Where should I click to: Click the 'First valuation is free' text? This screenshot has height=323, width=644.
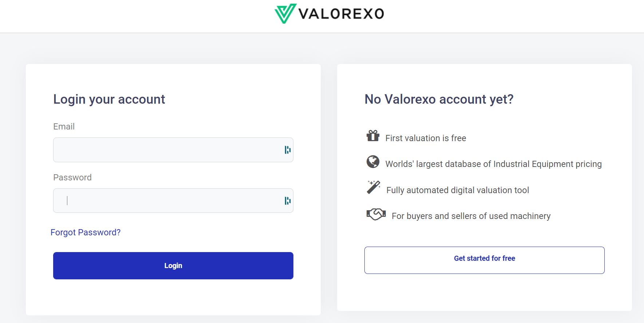426,138
